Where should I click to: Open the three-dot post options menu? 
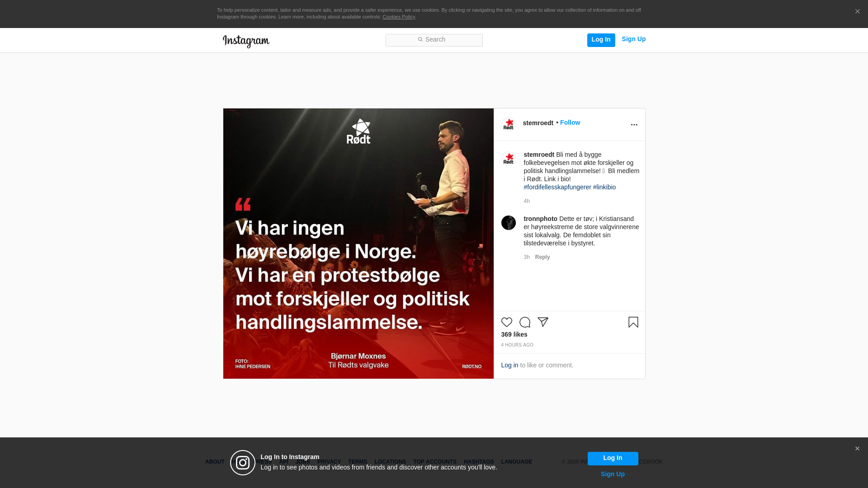pyautogui.click(x=634, y=125)
